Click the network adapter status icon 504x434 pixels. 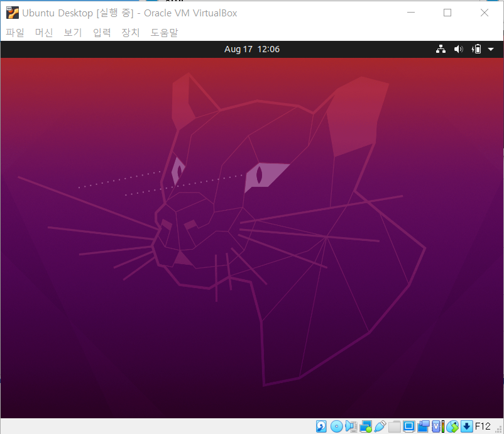[366, 426]
